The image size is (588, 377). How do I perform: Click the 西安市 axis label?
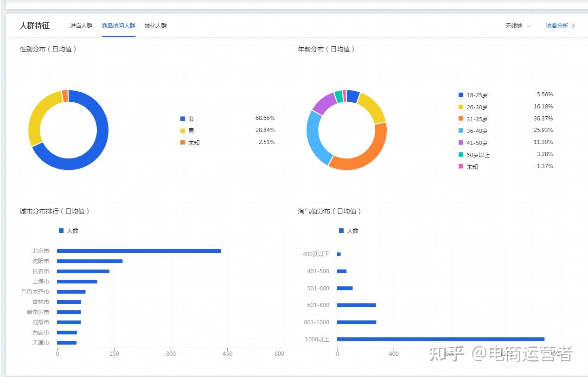pyautogui.click(x=41, y=333)
